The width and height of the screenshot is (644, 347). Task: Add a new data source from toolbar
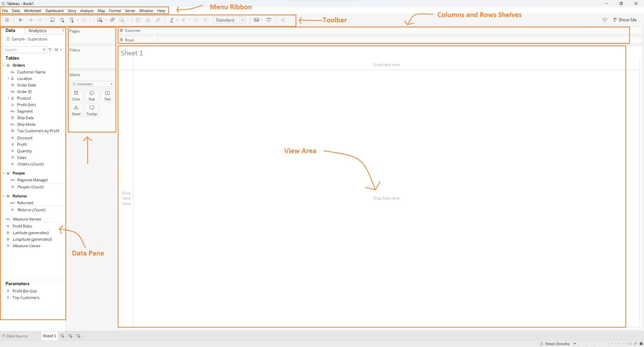pyautogui.click(x=62, y=20)
